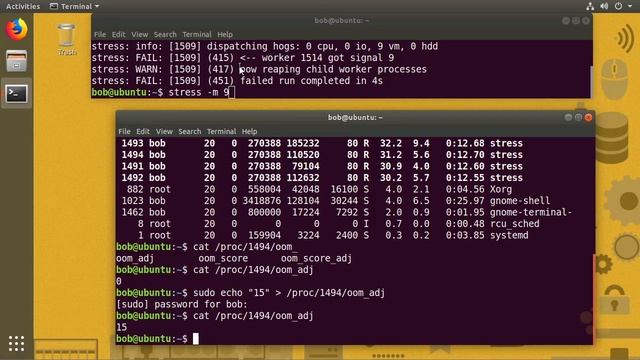The height and width of the screenshot is (360, 640).
Task: Click the back terminal title bar
Action: click(x=341, y=20)
